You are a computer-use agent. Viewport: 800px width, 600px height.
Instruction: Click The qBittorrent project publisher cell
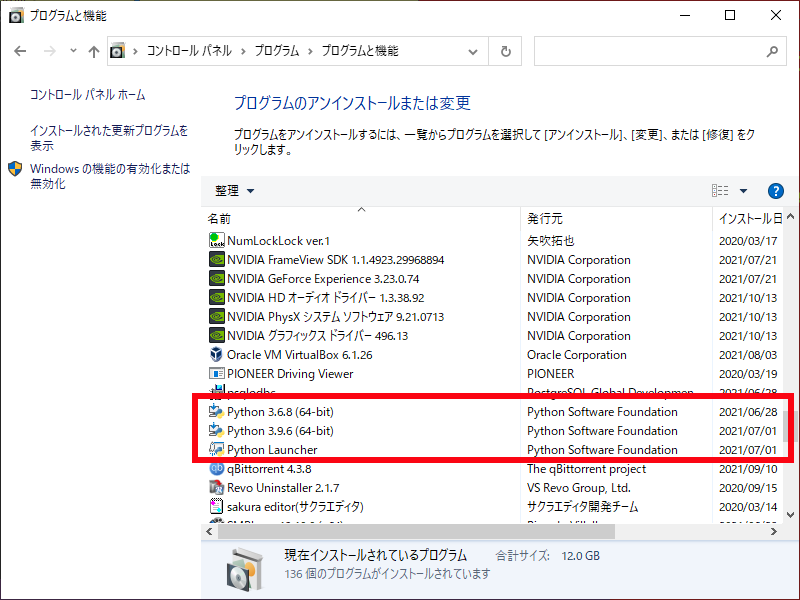[586, 468]
